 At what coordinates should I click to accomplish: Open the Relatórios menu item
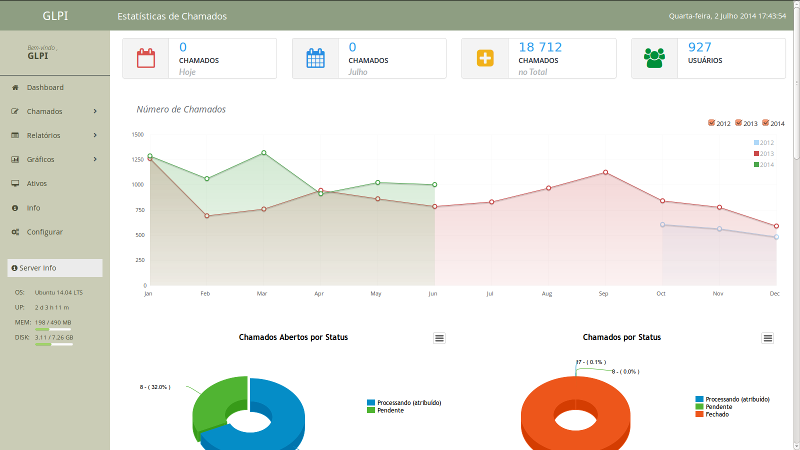(x=44, y=136)
